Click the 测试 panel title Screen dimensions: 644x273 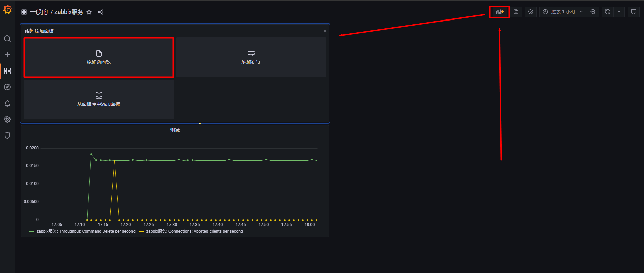coord(175,130)
